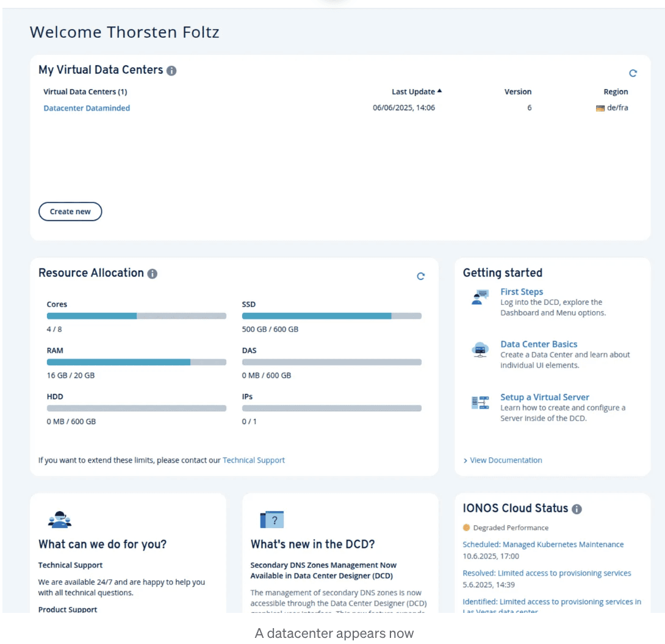Click the Region column header
Viewport: 665px width, 644px height.
click(x=616, y=91)
